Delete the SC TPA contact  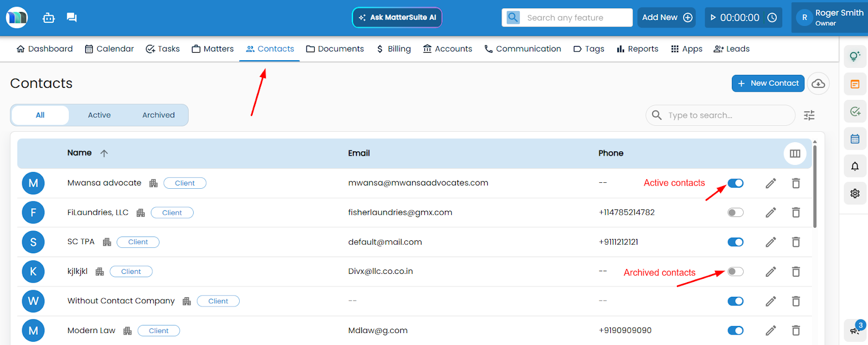pyautogui.click(x=796, y=242)
